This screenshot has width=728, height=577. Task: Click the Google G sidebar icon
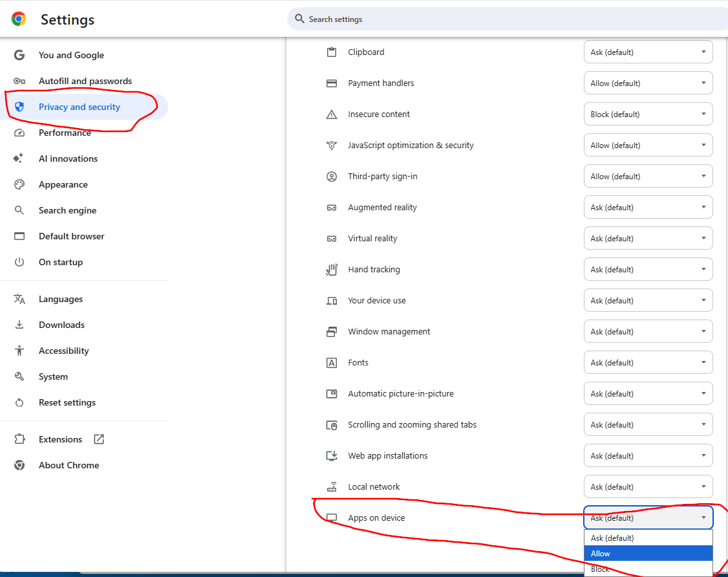click(19, 55)
